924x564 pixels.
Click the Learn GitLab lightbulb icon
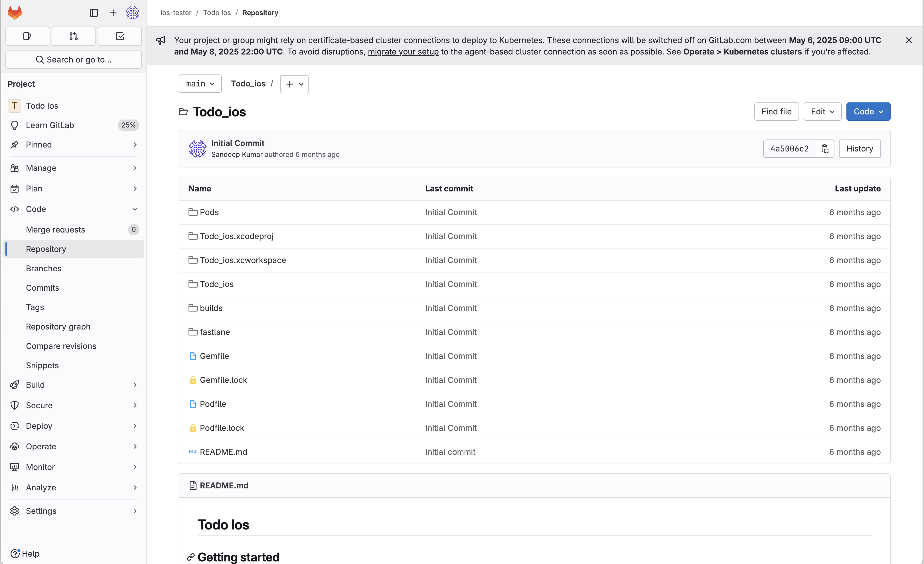pos(15,125)
